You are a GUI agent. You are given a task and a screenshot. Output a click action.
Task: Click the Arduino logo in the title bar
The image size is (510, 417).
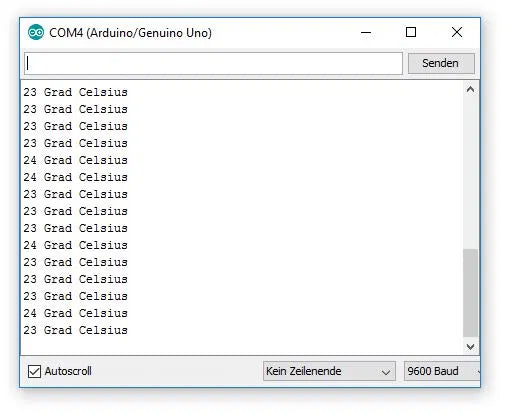click(36, 32)
